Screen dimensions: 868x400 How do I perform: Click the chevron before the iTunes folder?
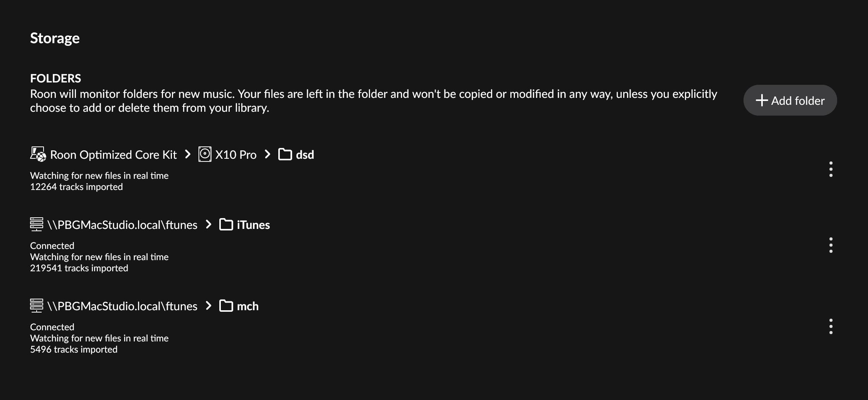[209, 224]
